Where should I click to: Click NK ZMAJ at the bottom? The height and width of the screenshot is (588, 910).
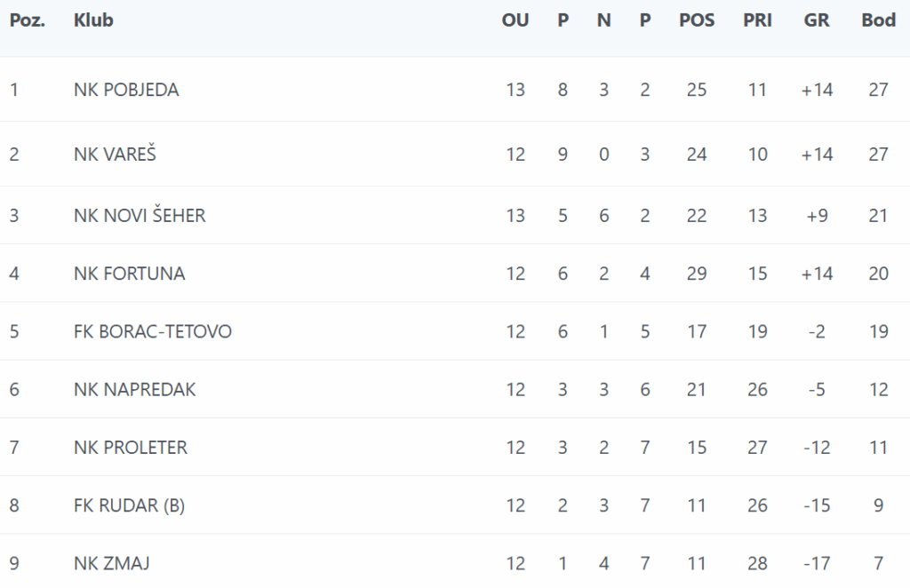point(111,563)
